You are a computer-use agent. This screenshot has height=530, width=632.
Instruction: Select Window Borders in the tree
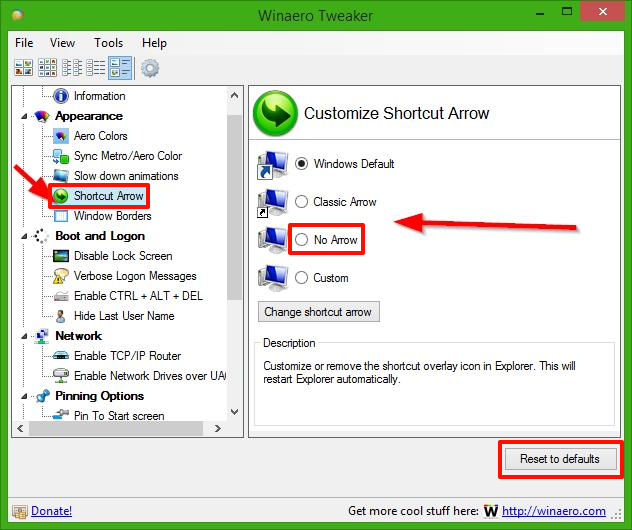click(x=113, y=216)
